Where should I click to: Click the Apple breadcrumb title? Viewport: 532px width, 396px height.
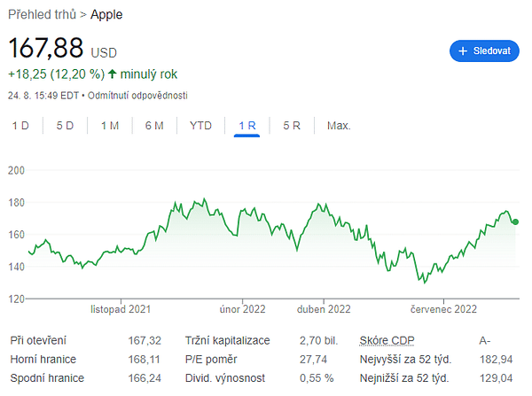pos(106,15)
